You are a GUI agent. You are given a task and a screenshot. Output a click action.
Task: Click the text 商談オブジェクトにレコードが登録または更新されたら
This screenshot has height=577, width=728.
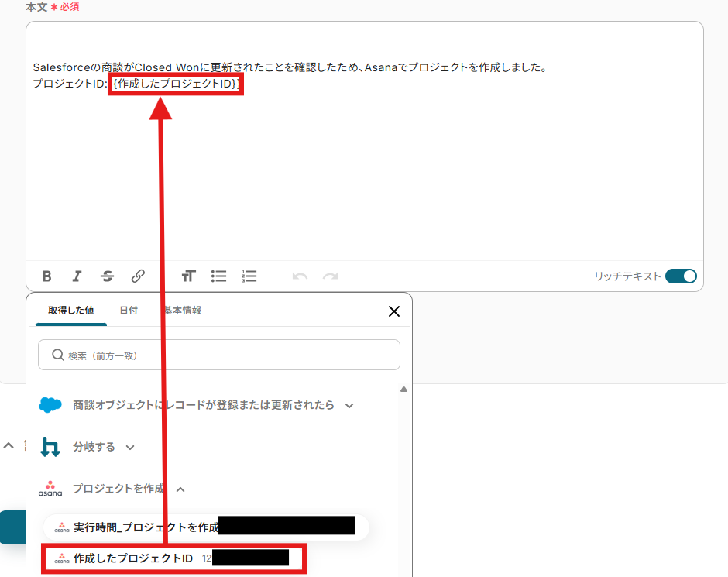[x=204, y=405]
